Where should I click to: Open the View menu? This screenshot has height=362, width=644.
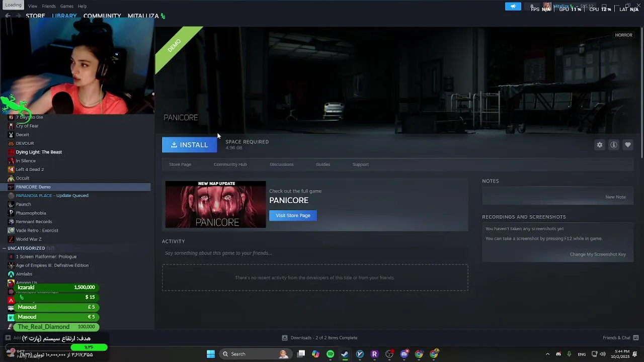[33, 6]
